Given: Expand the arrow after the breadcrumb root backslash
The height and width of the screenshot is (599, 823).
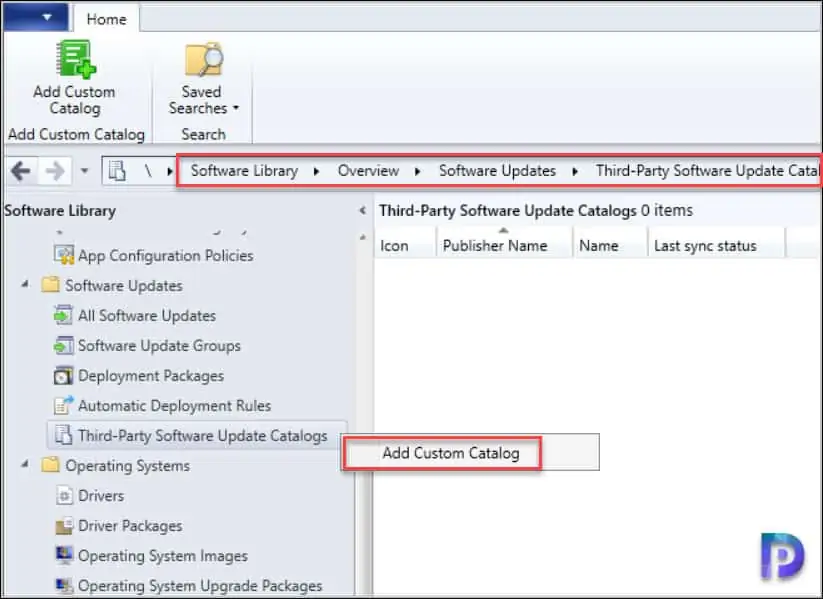Looking at the screenshot, I should pos(170,171).
